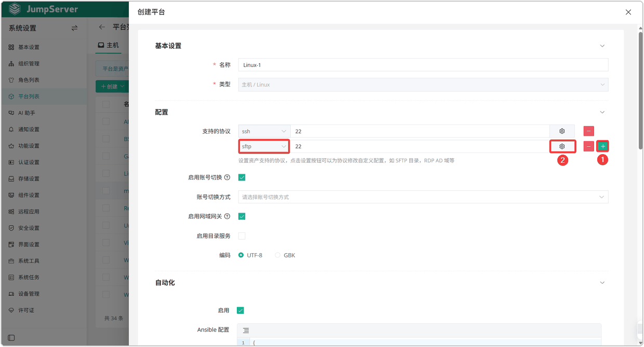The height and width of the screenshot is (347, 644).
Task: Open the ssh protocol dropdown
Action: click(264, 131)
